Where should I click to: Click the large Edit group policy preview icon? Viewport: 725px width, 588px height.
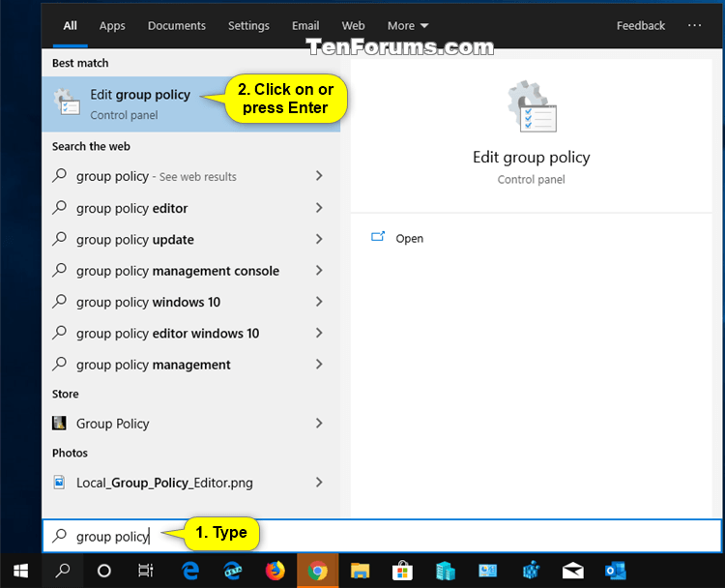(532, 106)
